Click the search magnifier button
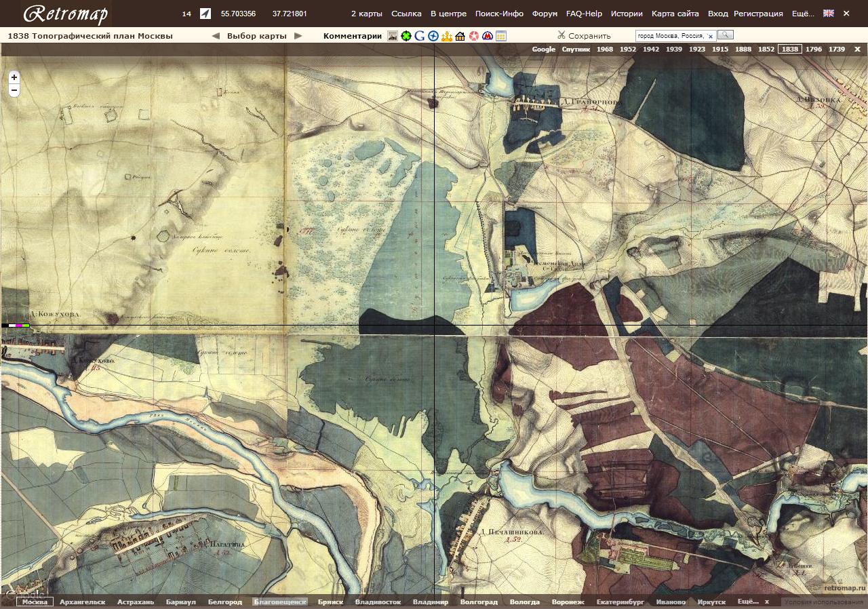Image resolution: width=868 pixels, height=609 pixels. [725, 35]
